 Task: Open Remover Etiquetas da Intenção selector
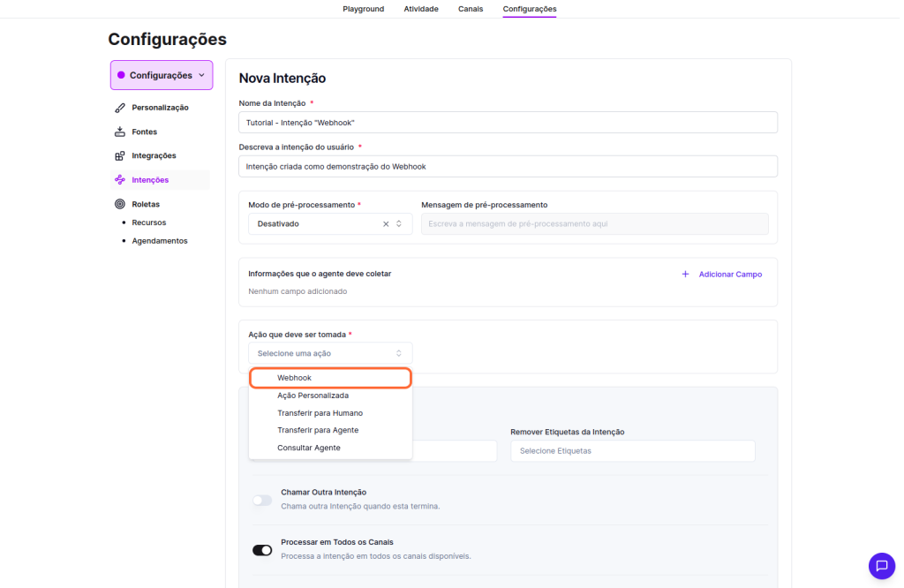tap(632, 451)
